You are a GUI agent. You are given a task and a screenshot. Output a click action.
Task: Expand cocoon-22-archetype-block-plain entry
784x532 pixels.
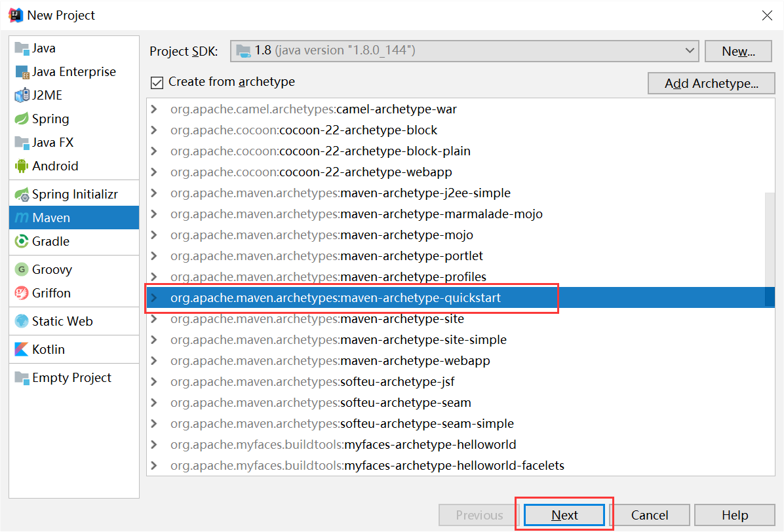pos(154,151)
